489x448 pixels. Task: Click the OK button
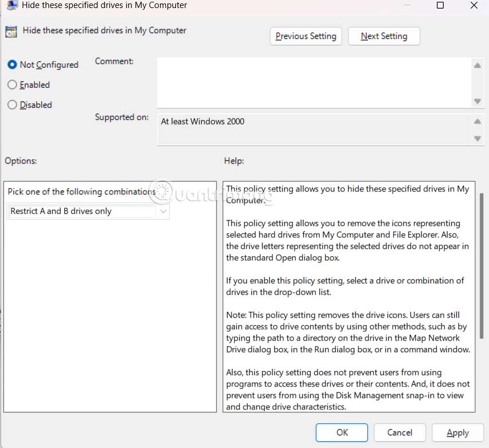pos(341,433)
